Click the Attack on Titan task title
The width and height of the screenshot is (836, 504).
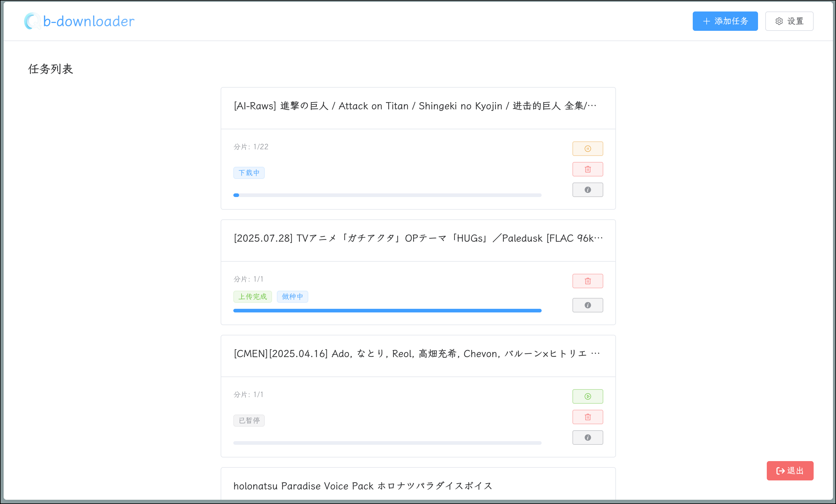coord(415,106)
